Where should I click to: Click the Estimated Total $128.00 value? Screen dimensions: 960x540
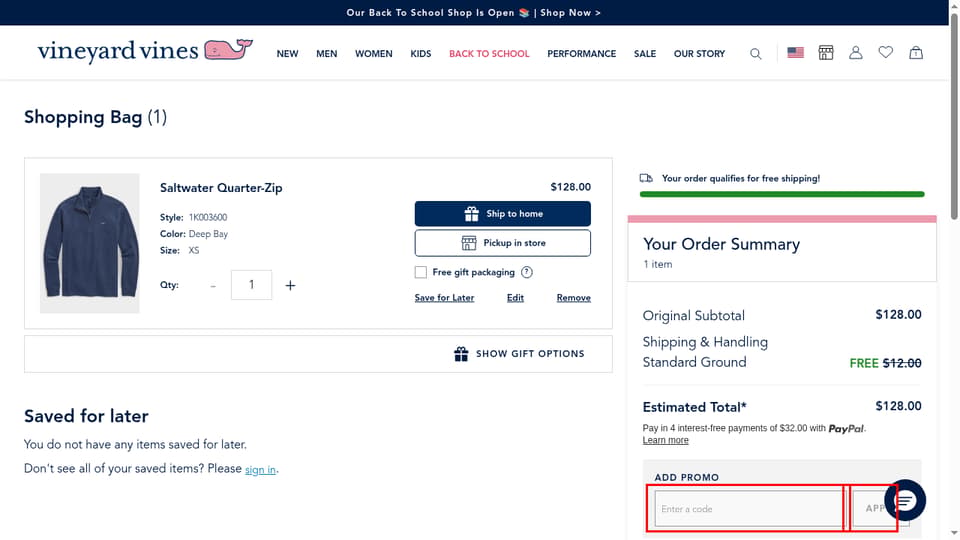click(x=898, y=406)
